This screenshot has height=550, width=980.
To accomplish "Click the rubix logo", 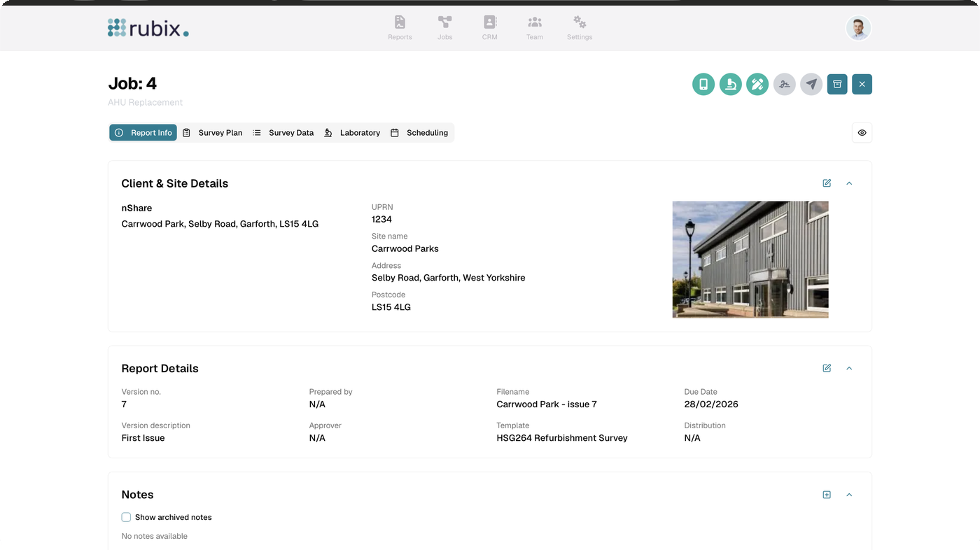I will pos(148,28).
